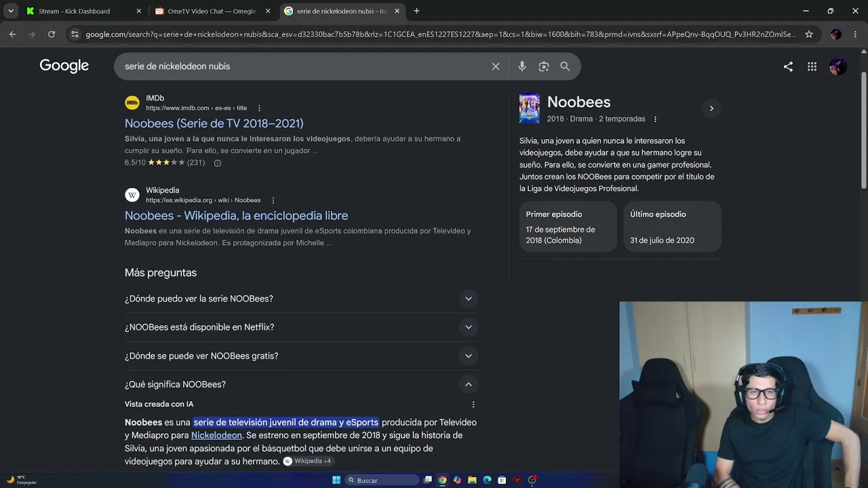The image size is (868, 488).
Task: Click the IMDb URL breadcrumb text
Action: (x=196, y=108)
